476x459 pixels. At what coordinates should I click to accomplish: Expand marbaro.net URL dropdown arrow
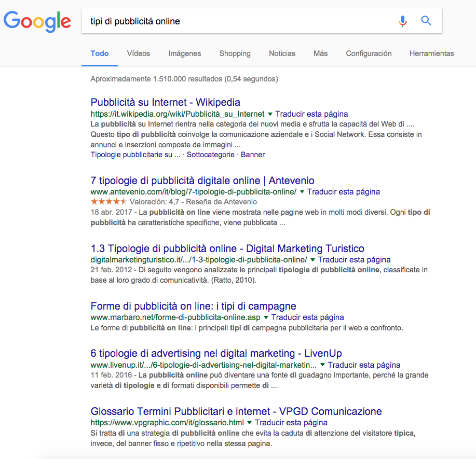tap(266, 317)
